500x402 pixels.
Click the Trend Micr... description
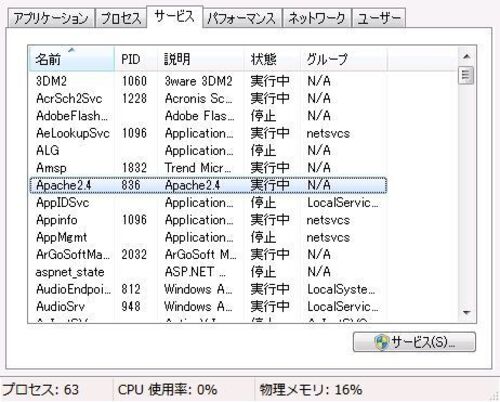pyautogui.click(x=198, y=168)
